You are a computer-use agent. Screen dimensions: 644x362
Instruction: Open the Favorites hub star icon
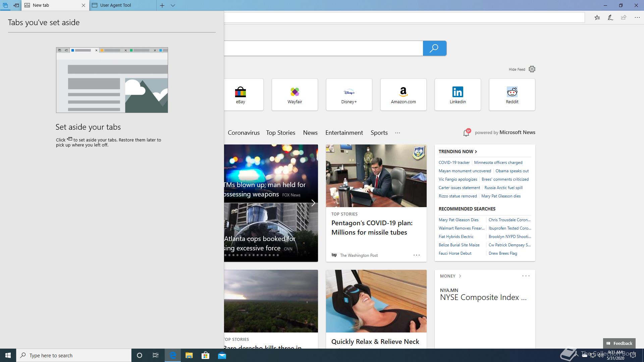[x=597, y=17]
